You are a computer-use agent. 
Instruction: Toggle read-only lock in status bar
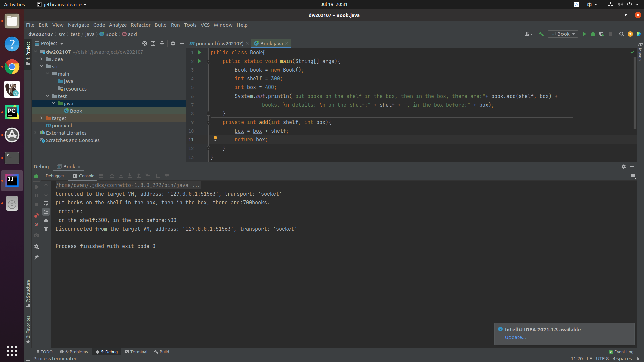638,359
